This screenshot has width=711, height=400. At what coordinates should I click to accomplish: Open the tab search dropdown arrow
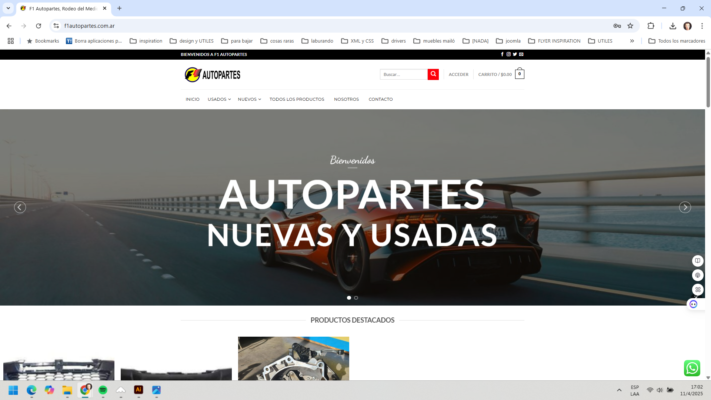click(x=8, y=8)
